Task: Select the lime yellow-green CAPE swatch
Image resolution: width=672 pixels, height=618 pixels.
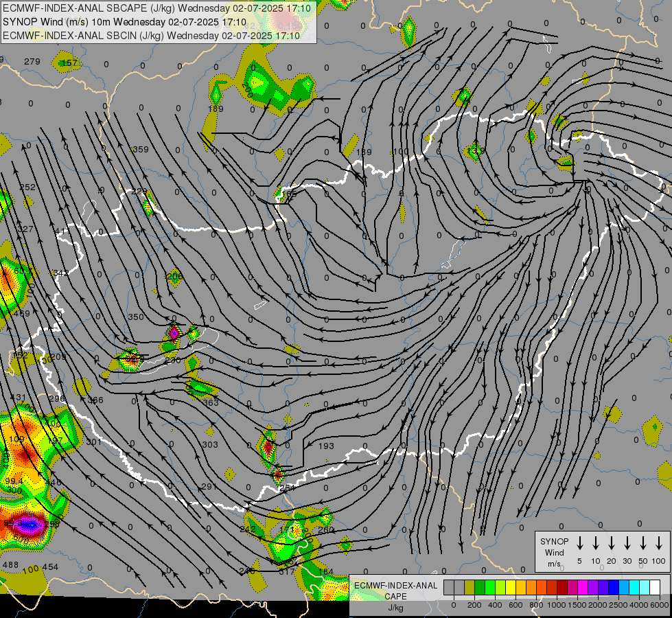Action: click(500, 587)
